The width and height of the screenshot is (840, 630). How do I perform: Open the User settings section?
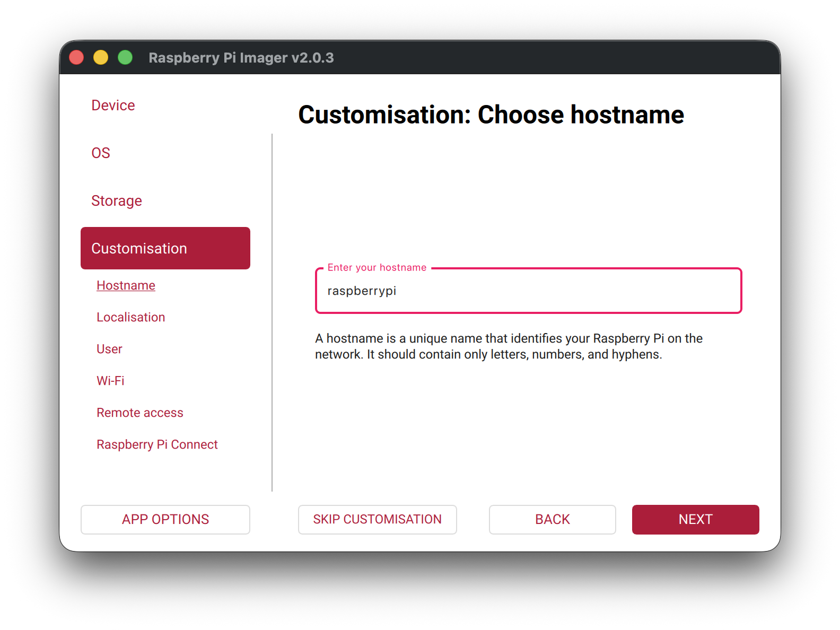point(109,349)
